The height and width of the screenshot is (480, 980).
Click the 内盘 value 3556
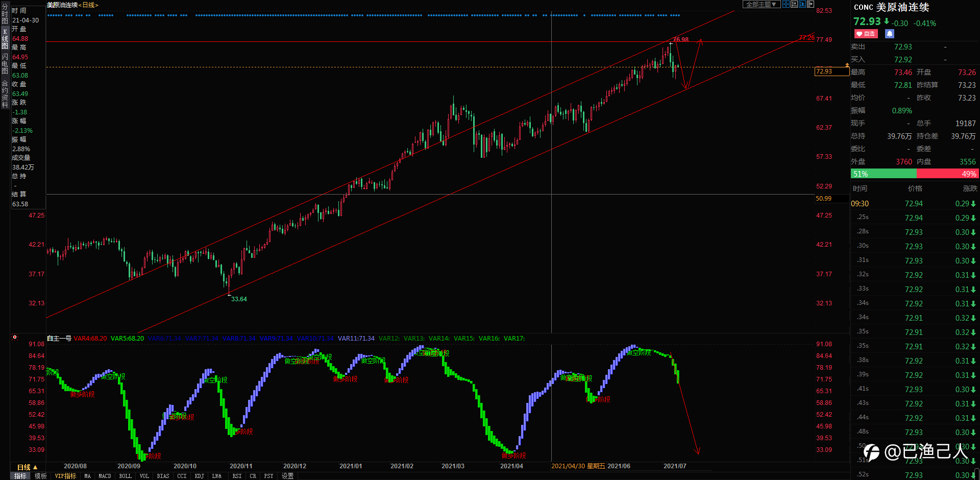[967, 162]
